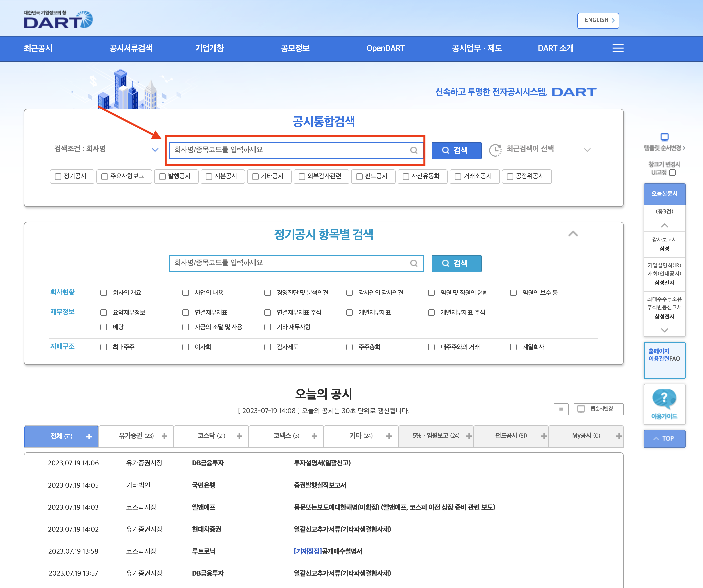
Task: Open the 증권발행실적보고서 report link
Action: point(320,485)
